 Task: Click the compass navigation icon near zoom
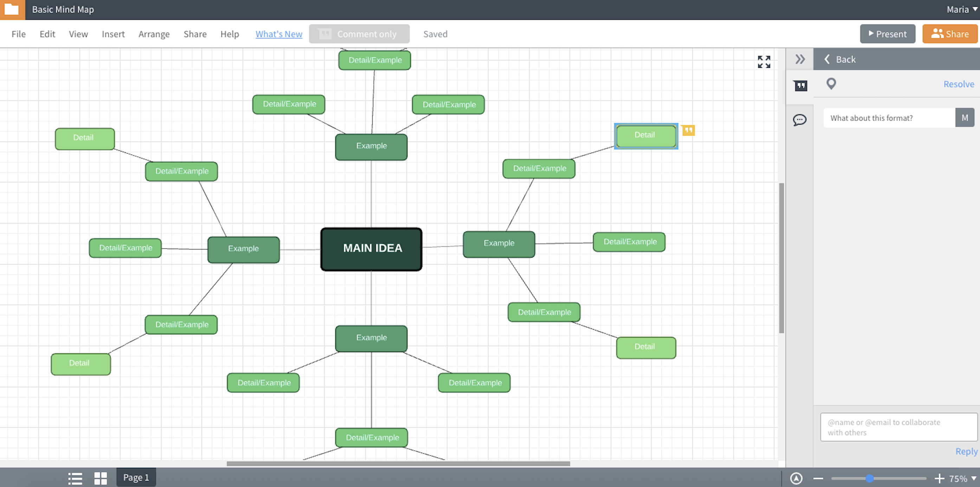point(796,478)
